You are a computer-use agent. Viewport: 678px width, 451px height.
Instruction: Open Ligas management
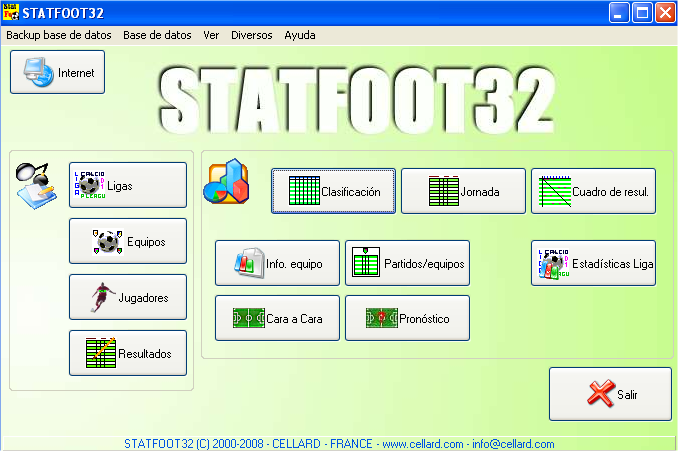pyautogui.click(x=128, y=185)
